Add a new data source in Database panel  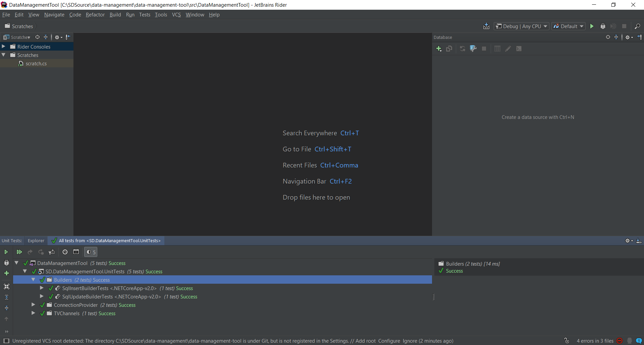pos(439,49)
